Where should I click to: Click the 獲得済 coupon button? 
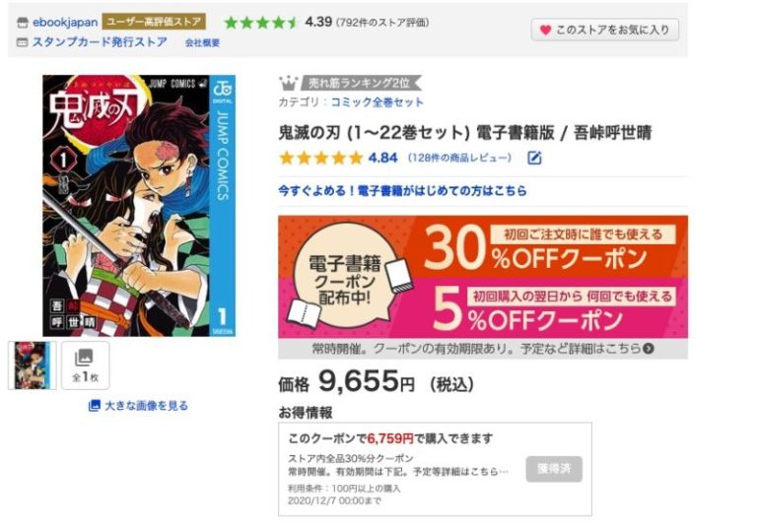point(554,469)
